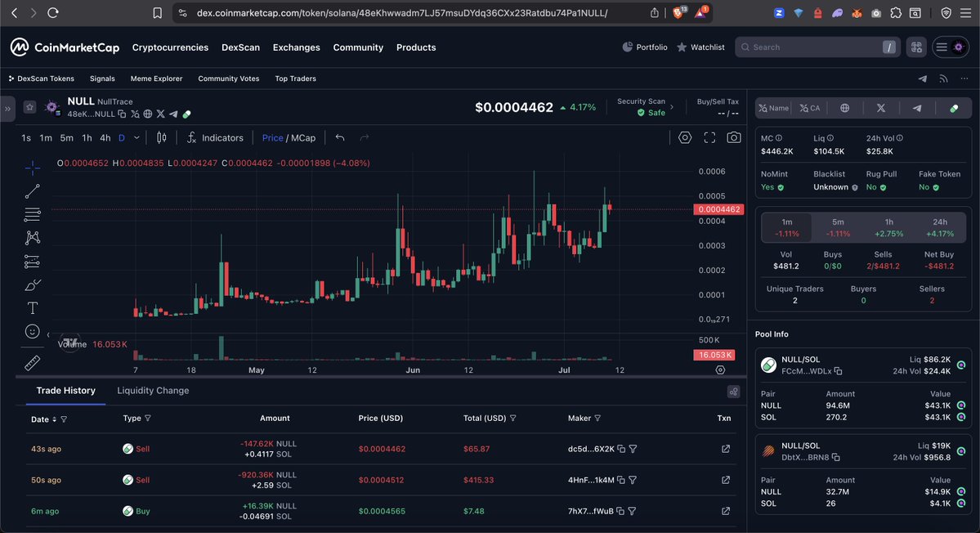Open the RSS feed icon
The height and width of the screenshot is (533, 980).
pyautogui.click(x=943, y=78)
